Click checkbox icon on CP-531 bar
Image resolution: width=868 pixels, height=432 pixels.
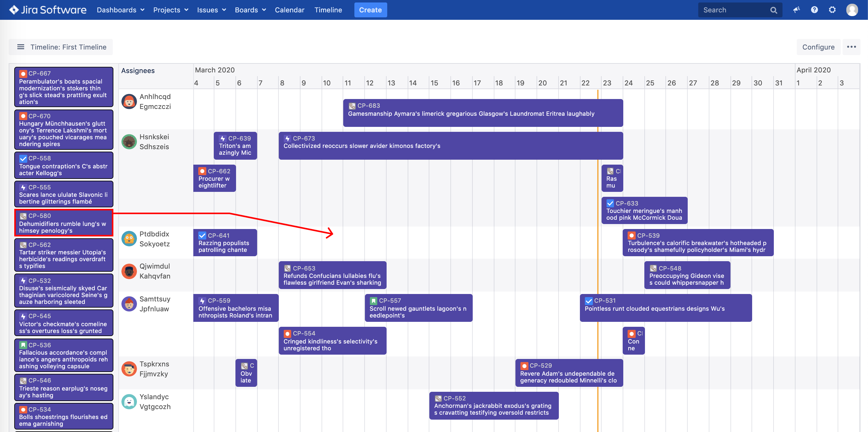pyautogui.click(x=589, y=301)
